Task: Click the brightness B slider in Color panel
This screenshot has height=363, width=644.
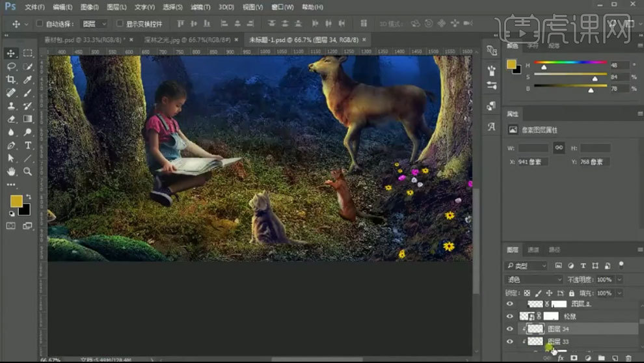Action: pyautogui.click(x=570, y=86)
